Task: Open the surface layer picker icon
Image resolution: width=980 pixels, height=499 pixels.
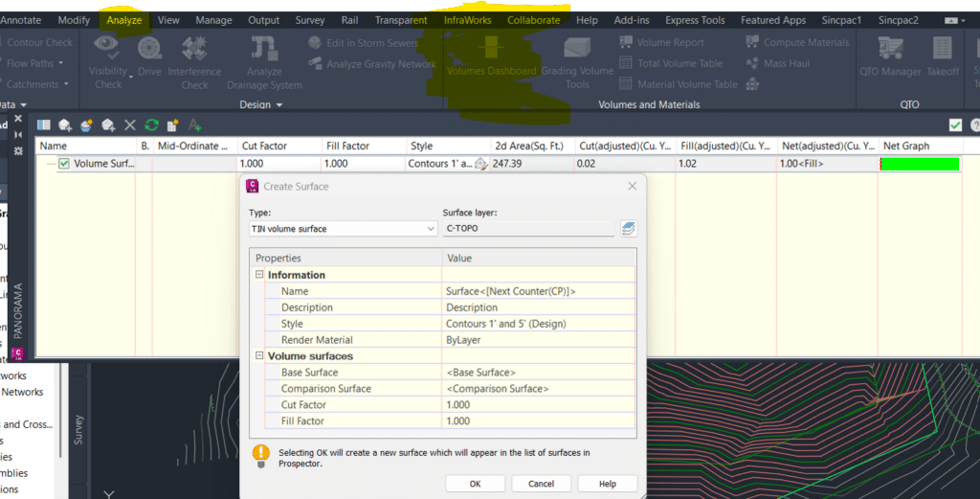Action: click(629, 229)
